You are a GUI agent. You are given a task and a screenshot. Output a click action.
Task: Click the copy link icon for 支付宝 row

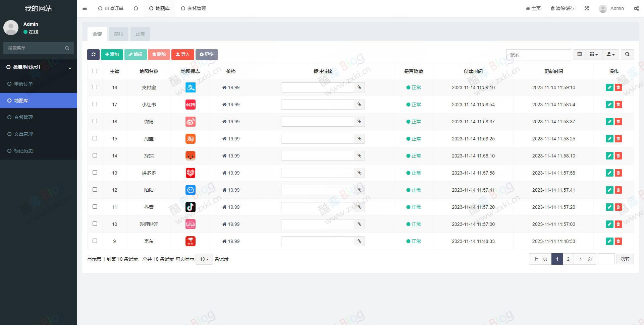coord(359,87)
